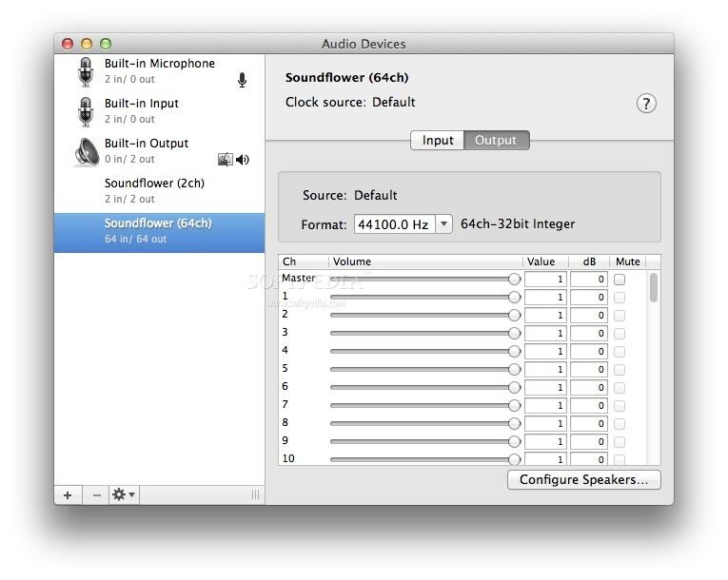Add a new audio device with plus
The width and height of the screenshot is (728, 580).
coord(68,495)
